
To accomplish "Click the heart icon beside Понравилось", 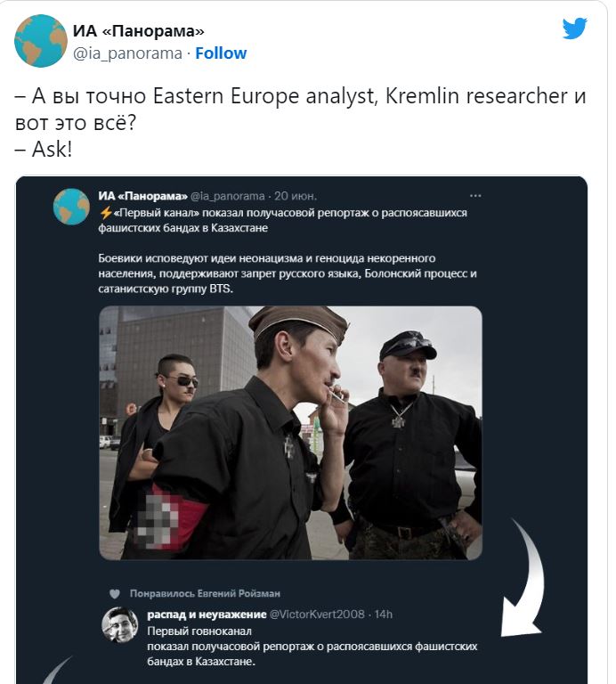I will (115, 594).
